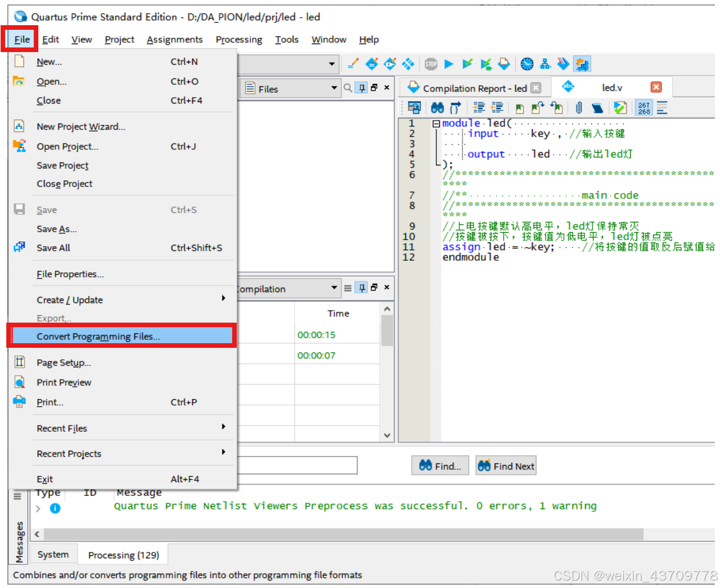Collapse the module led code fold

436,124
